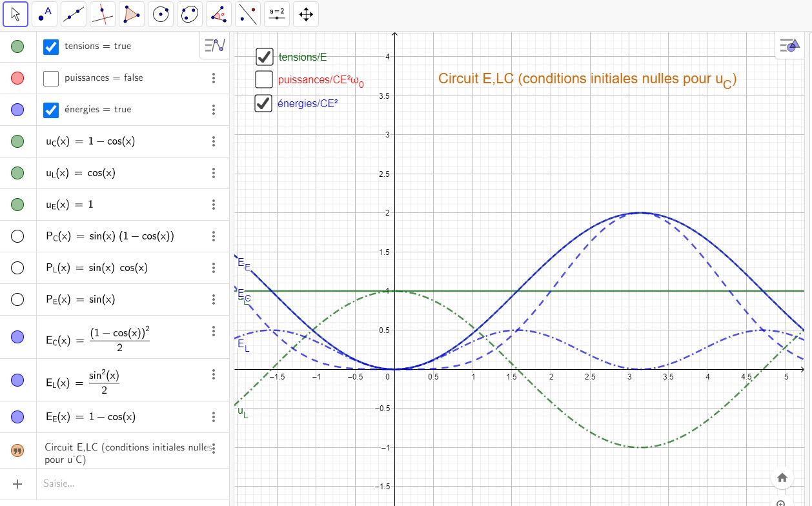The height and width of the screenshot is (506, 812).
Task: Open the more options menu for E_L(x)
Action: click(214, 375)
